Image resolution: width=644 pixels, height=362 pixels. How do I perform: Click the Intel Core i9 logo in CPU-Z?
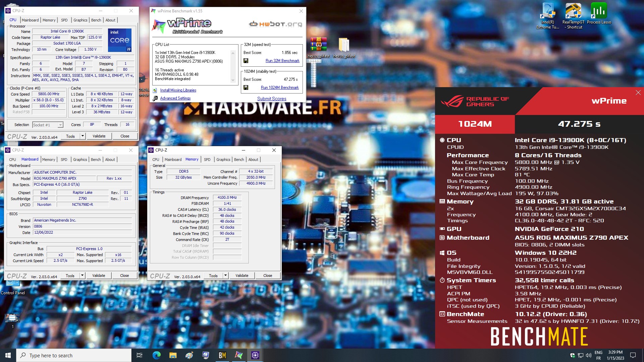[x=120, y=40]
